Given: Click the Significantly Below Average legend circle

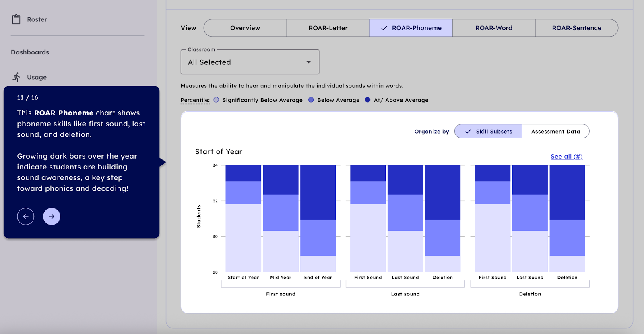Looking at the screenshot, I should pyautogui.click(x=216, y=100).
